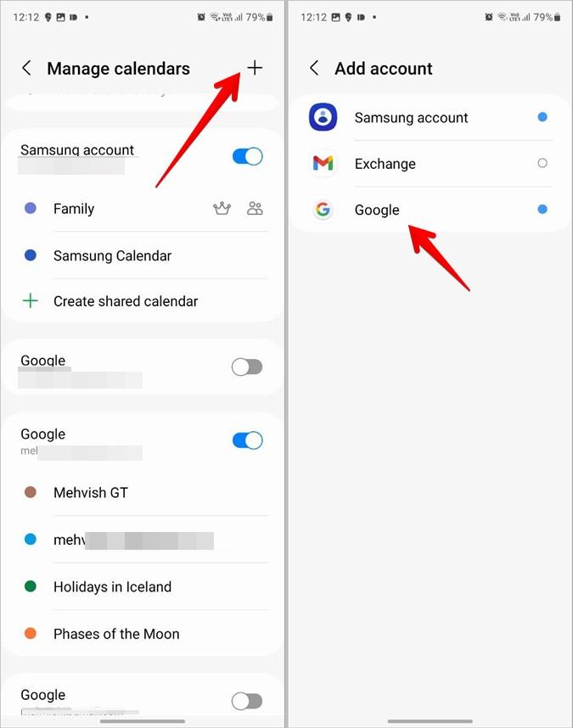573x728 pixels.
Task: Tap light blue dot of blurred meh calendar
Action: [x=31, y=539]
